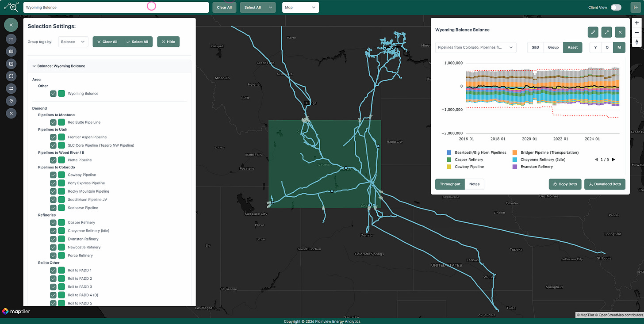Uncheck the Parco Refinery checkbox

(x=53, y=255)
